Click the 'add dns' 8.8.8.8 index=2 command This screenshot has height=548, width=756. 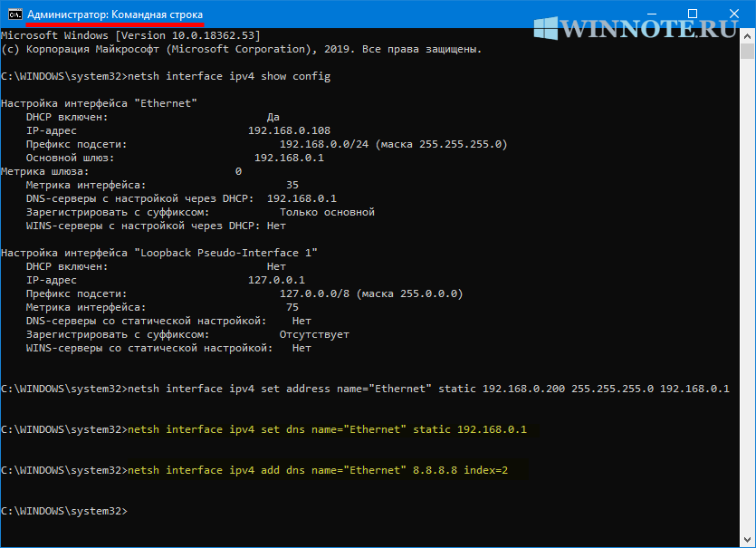point(324,470)
